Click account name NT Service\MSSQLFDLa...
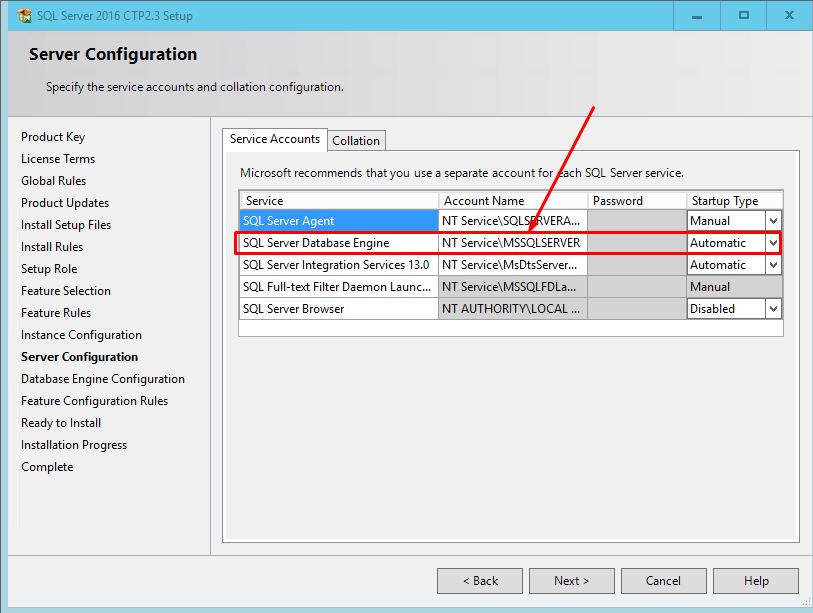Viewport: 813px width, 613px height. (513, 287)
